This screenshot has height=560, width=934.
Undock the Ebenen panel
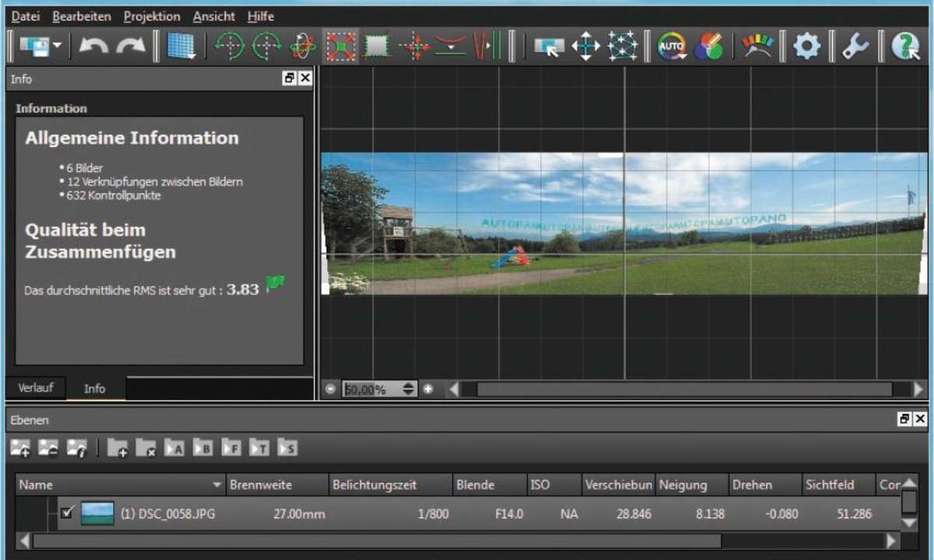[905, 419]
